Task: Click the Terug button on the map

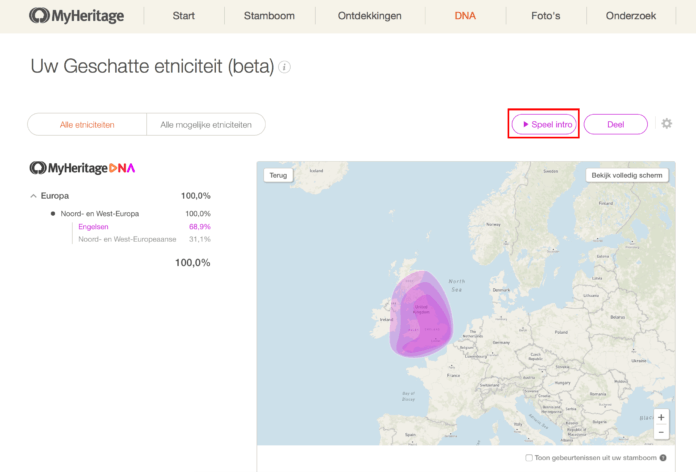Action: 278,175
